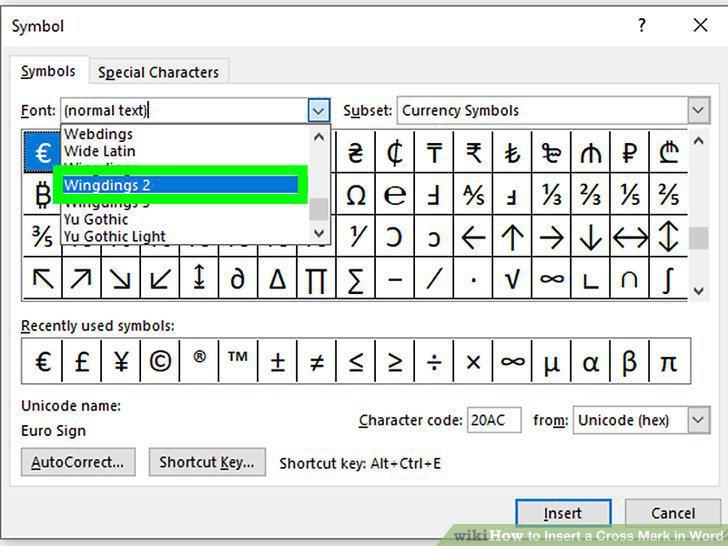Select the leftwards arrow ← symbol
Screen dimensions: 728x546
coord(473,237)
